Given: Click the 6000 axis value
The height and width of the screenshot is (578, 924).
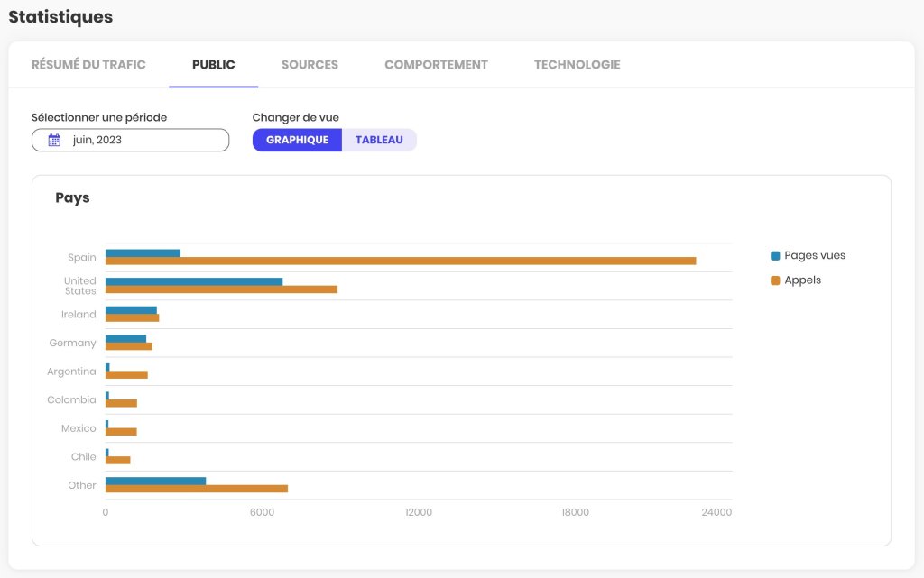Looking at the screenshot, I should pos(262,512).
